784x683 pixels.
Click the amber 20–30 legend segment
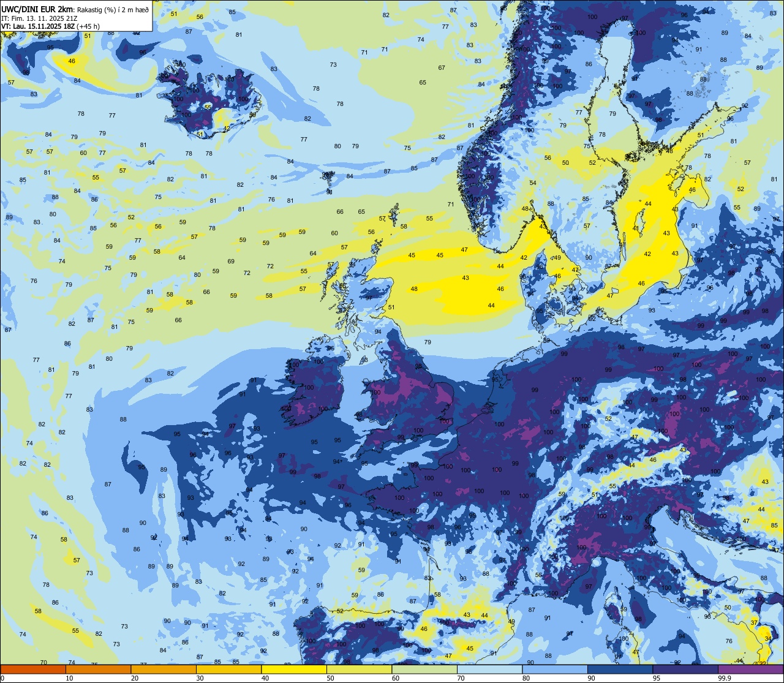click(x=164, y=669)
